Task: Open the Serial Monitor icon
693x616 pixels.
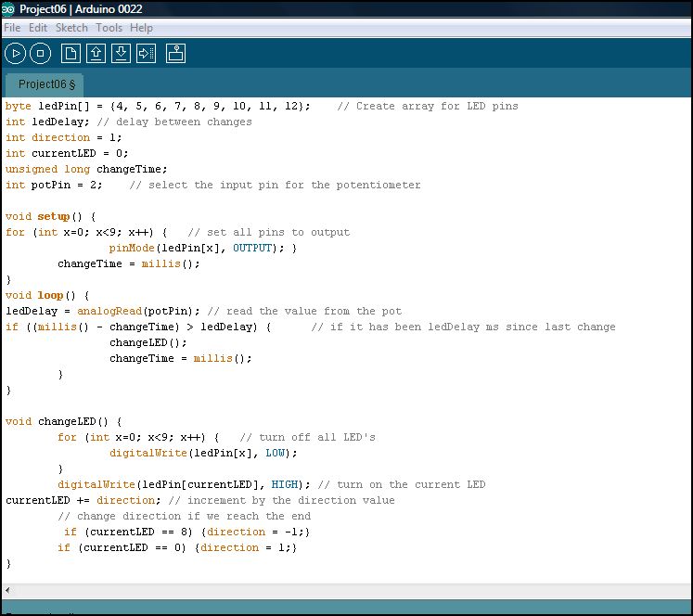Action: (175, 54)
